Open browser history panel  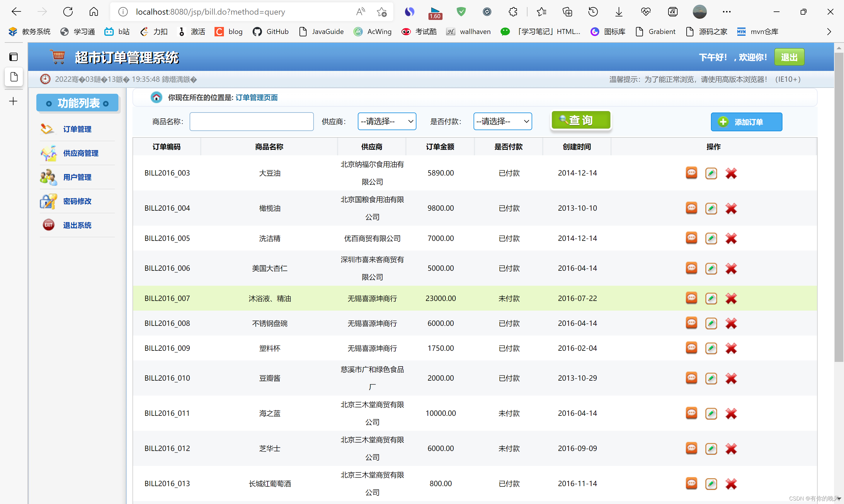coord(593,12)
